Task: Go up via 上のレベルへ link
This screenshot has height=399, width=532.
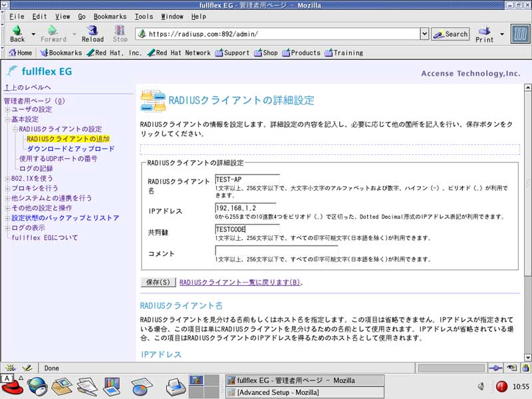Action: (27, 88)
